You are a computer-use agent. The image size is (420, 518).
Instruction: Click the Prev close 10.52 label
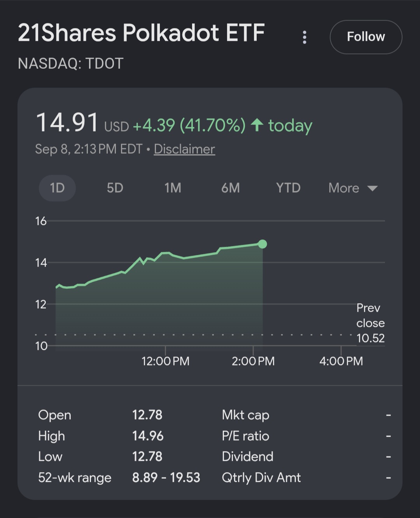click(x=371, y=323)
